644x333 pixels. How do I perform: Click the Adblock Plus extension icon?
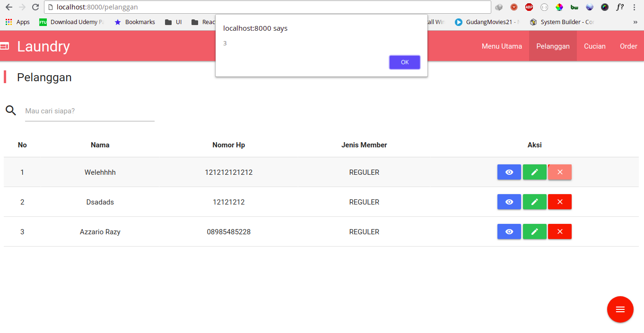point(529,7)
